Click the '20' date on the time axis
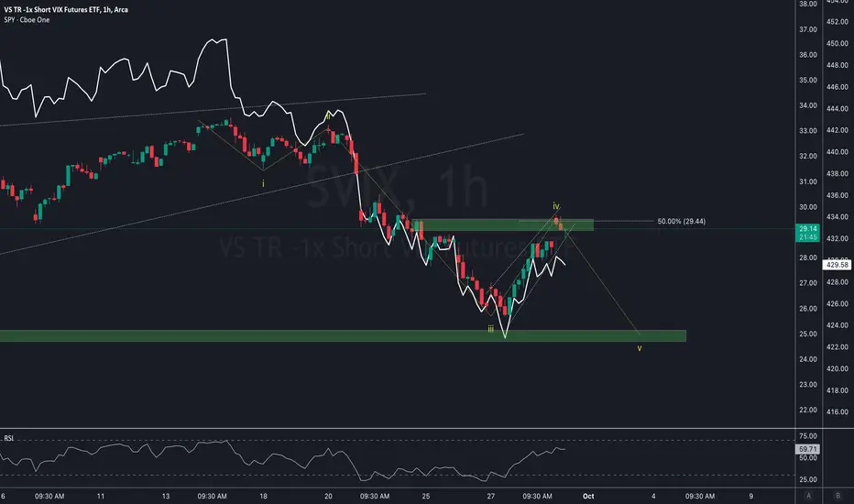Image resolution: width=854 pixels, height=504 pixels. pyautogui.click(x=328, y=496)
